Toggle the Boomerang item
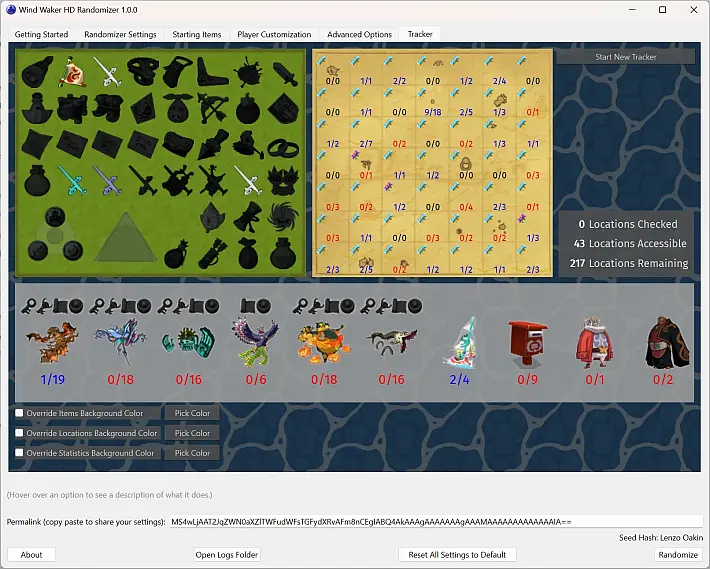Screen dimensions: 710x569 click(213, 72)
